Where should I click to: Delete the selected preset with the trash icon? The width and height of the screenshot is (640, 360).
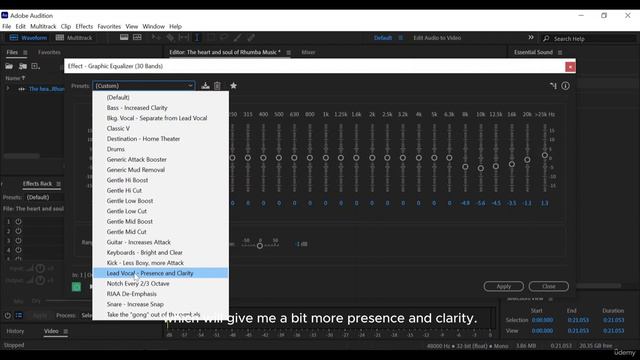(217, 86)
